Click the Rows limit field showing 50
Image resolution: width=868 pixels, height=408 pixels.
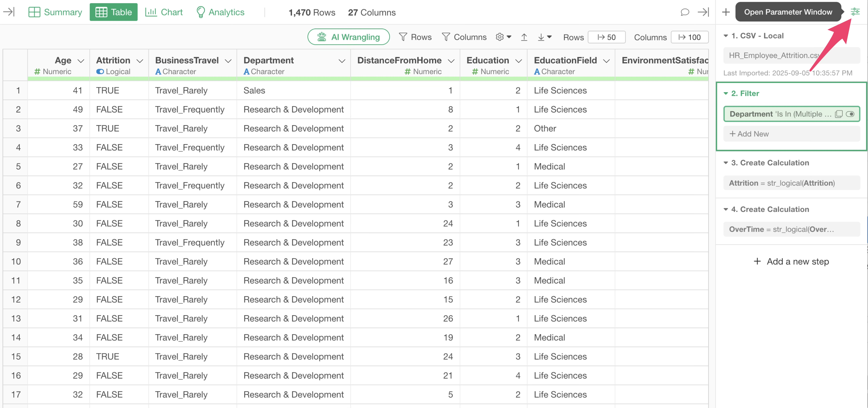coord(606,37)
